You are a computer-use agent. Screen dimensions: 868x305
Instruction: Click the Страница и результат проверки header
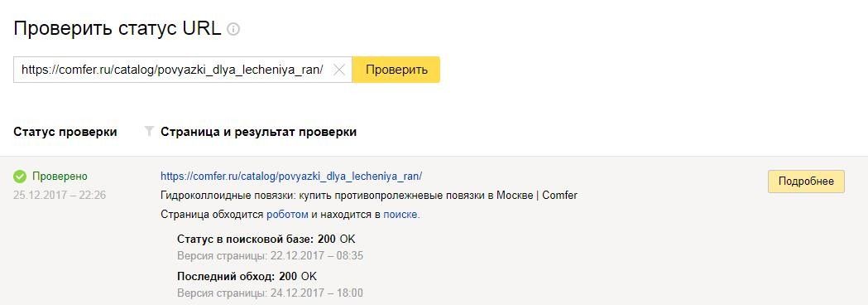pyautogui.click(x=258, y=132)
